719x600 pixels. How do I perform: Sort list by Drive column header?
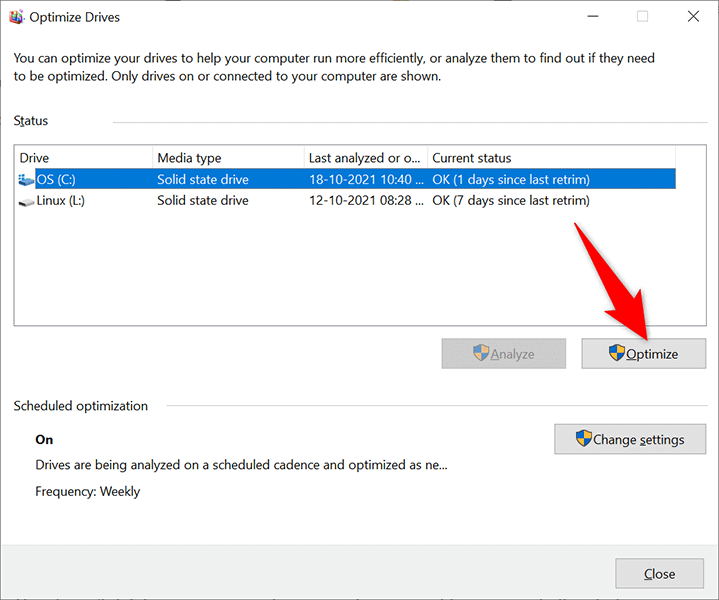(x=84, y=158)
